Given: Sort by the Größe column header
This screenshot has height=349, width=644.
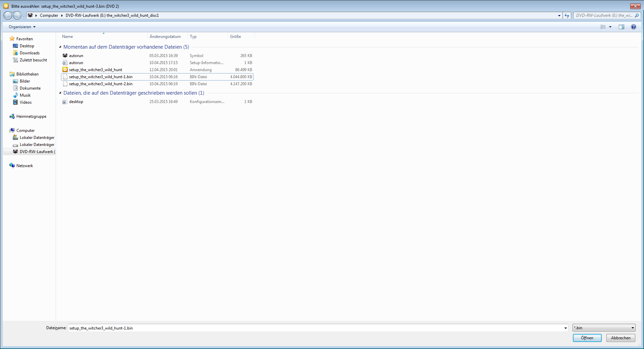Looking at the screenshot, I should (x=241, y=36).
